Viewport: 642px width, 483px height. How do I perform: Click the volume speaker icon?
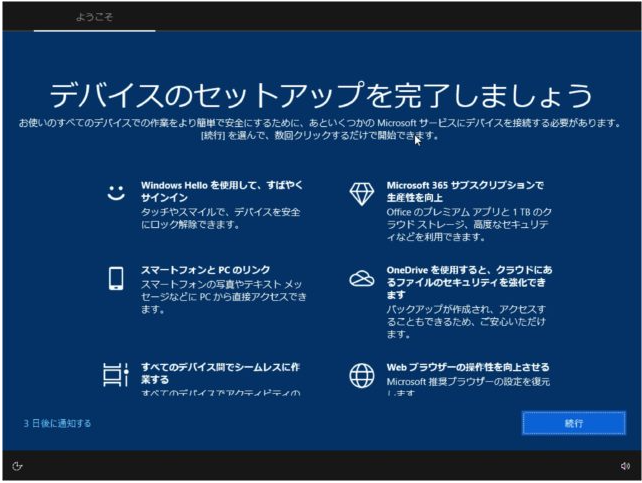[625, 466]
